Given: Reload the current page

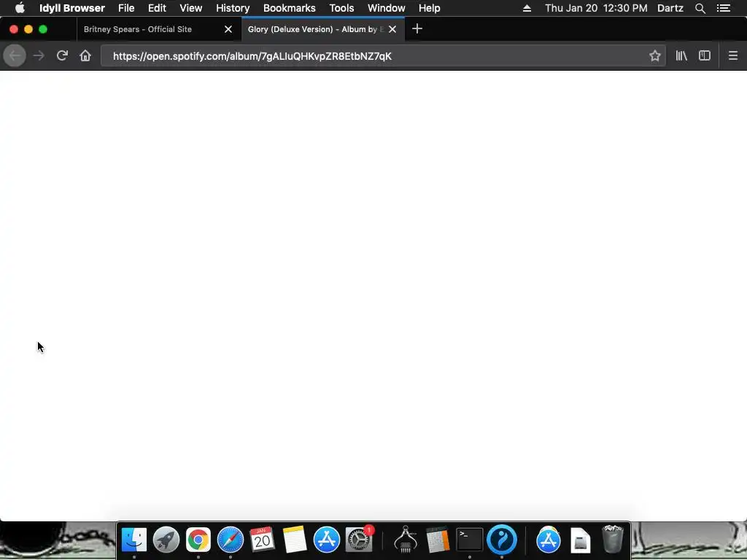Looking at the screenshot, I should click(x=62, y=55).
